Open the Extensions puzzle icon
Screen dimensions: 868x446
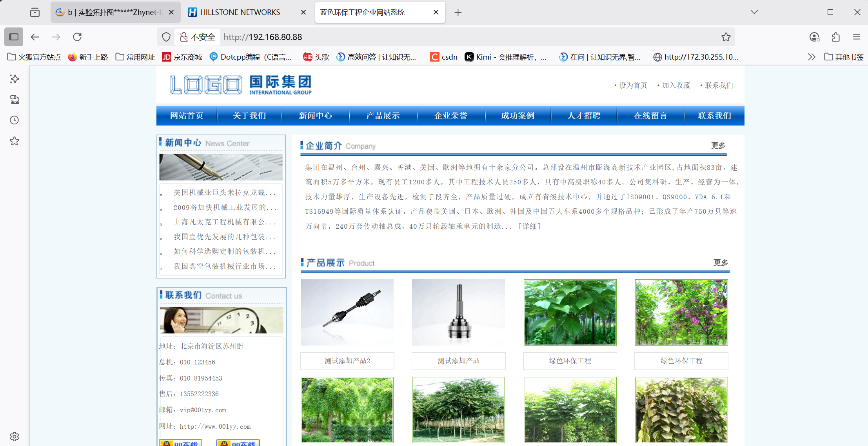[x=835, y=37]
